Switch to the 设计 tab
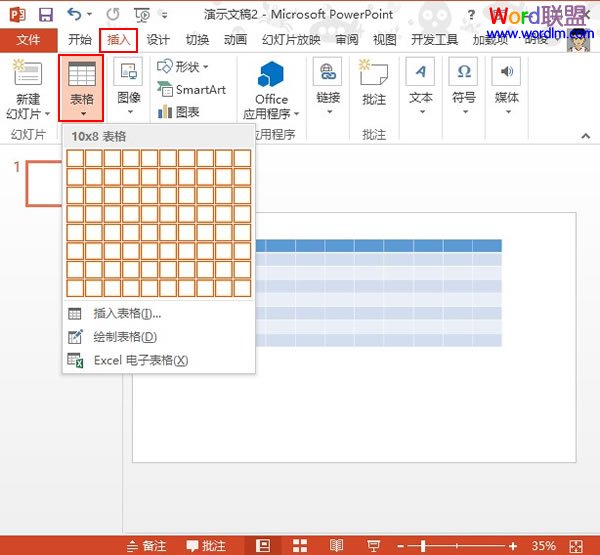 pos(158,40)
